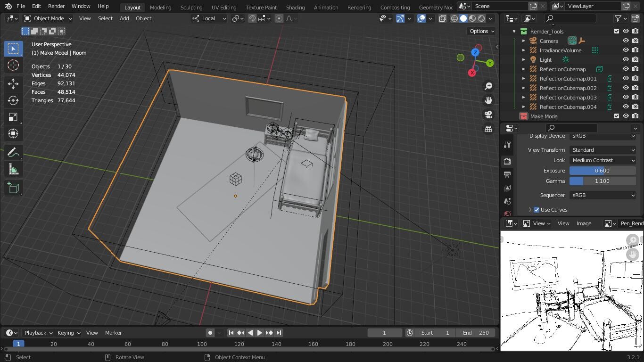
Task: Click the Marker button in timeline
Action: point(113,333)
